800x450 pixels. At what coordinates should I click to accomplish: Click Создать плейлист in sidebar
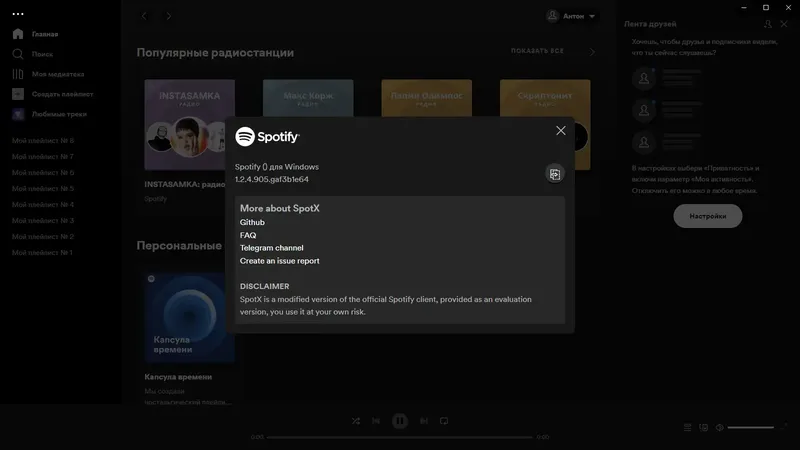(x=62, y=94)
